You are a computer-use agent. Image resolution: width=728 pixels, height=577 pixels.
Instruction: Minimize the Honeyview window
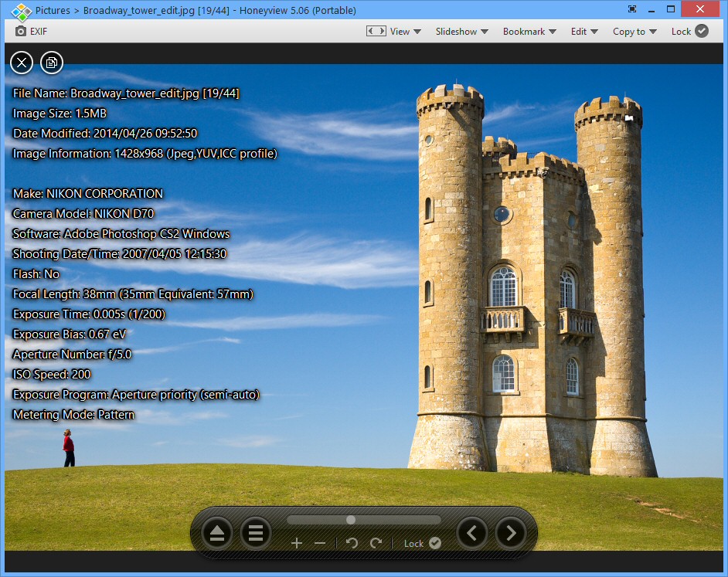pyautogui.click(x=651, y=10)
